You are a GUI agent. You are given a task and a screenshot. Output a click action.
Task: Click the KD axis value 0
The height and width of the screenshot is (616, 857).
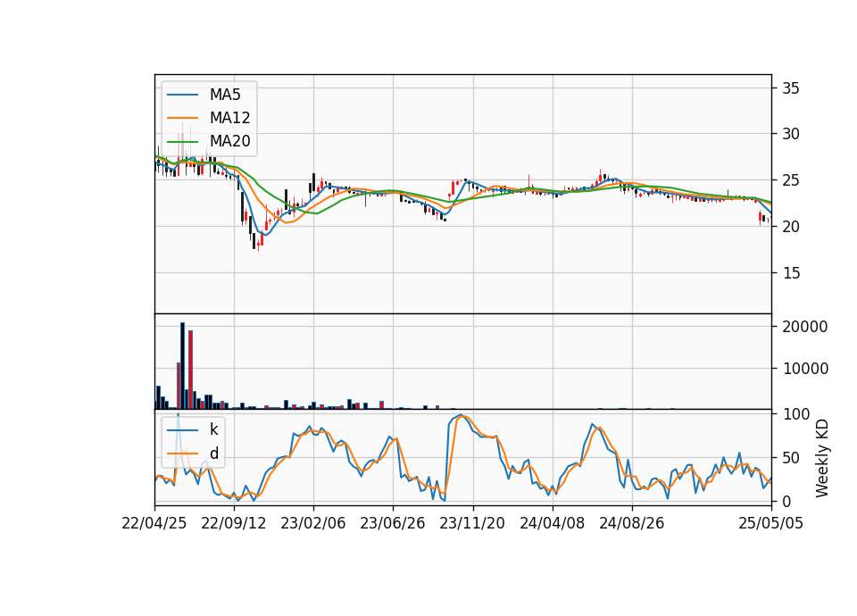click(786, 501)
